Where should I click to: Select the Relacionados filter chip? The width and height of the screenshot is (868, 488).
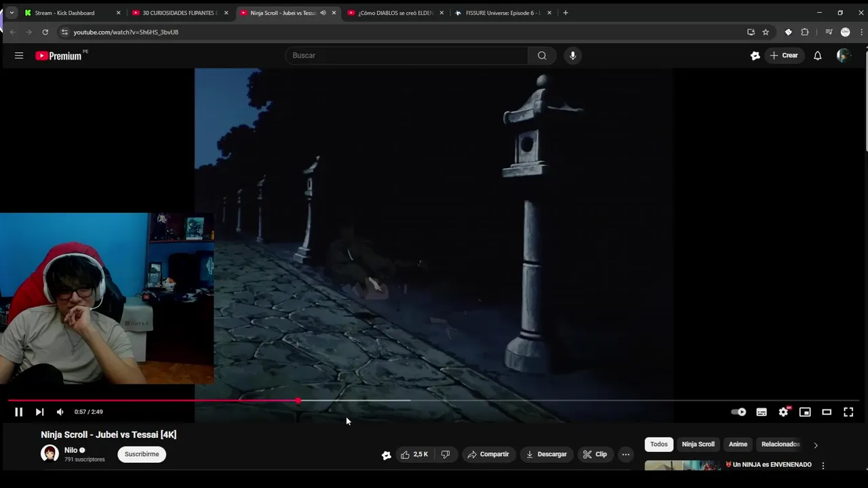pos(781,445)
